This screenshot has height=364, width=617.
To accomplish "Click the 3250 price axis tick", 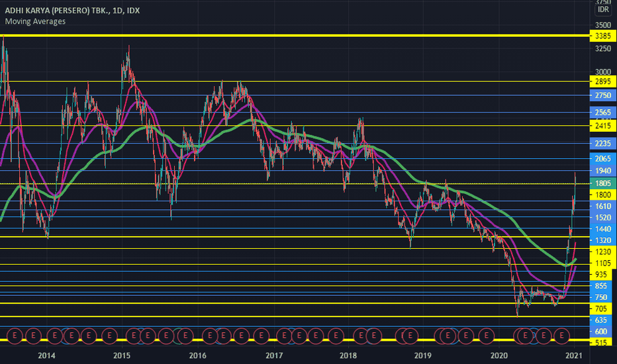I will [x=603, y=49].
